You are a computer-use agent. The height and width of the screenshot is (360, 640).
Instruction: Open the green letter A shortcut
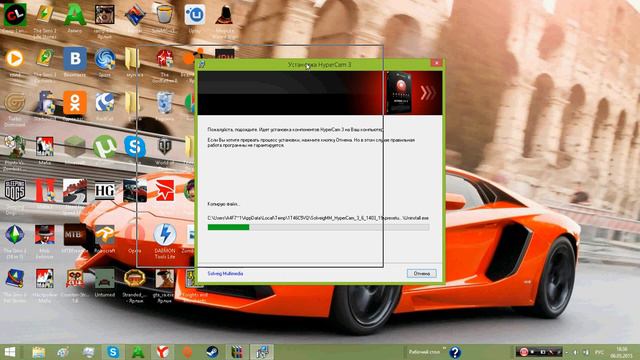coord(75,15)
